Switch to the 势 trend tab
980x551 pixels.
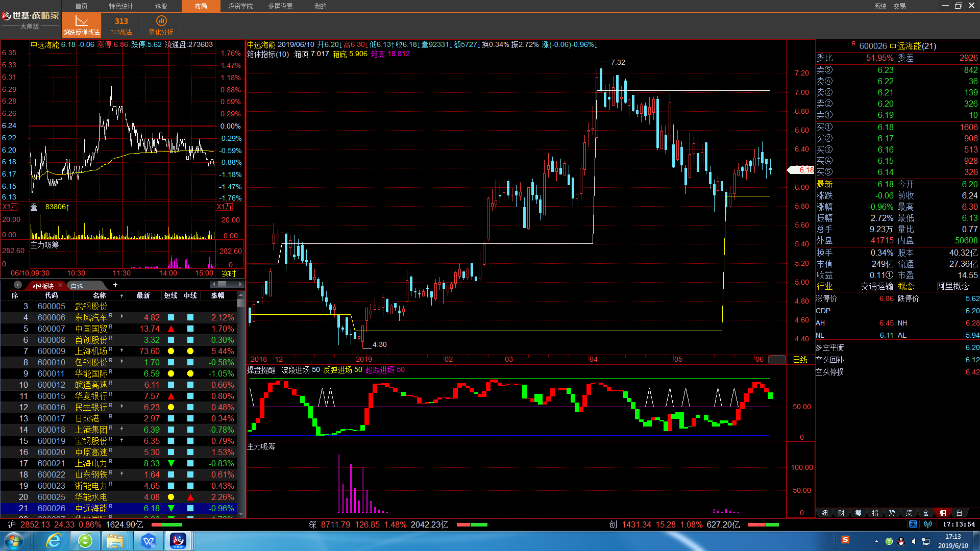click(x=892, y=513)
